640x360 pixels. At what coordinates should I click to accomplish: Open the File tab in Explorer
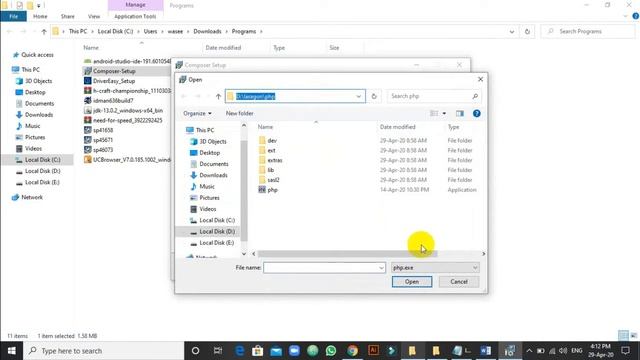coord(13,16)
